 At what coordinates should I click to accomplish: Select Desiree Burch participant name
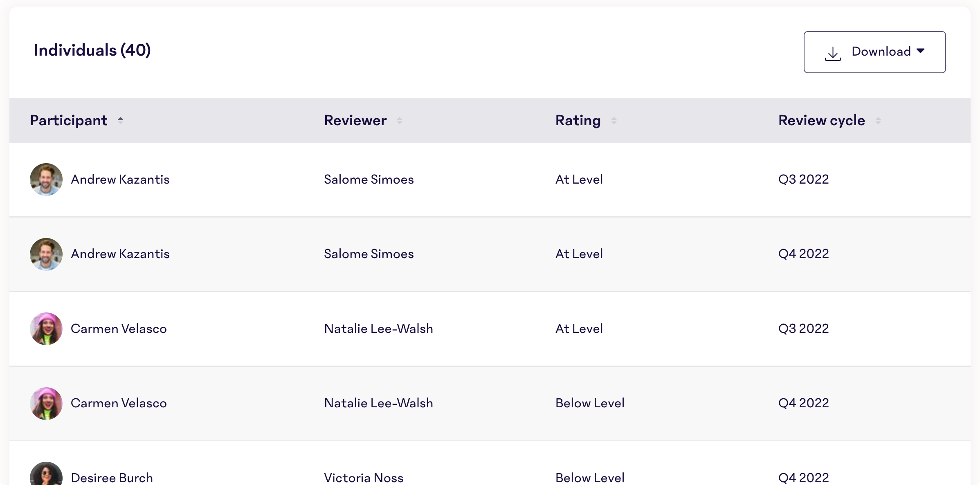112,478
